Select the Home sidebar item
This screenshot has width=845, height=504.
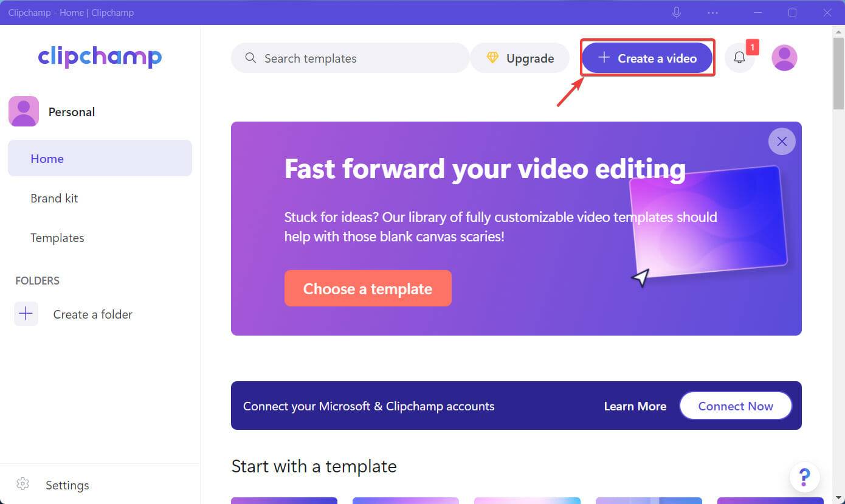coord(47,158)
